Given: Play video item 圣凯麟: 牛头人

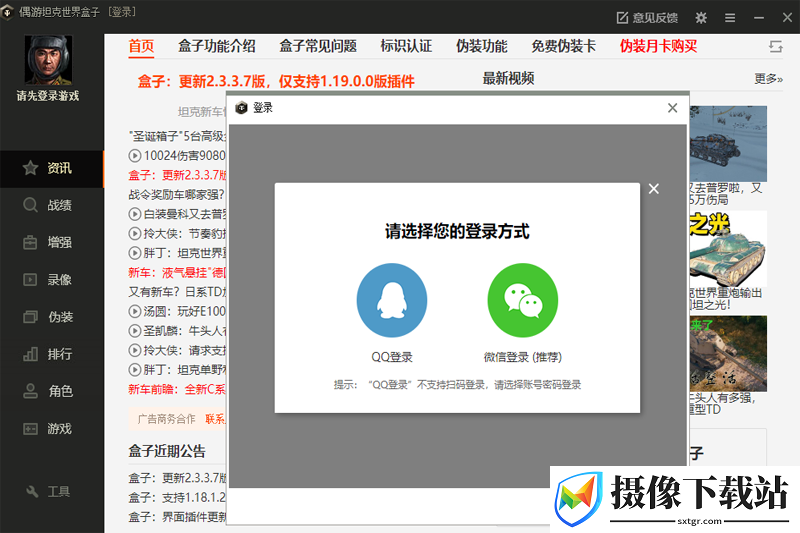Looking at the screenshot, I should pyautogui.click(x=177, y=331).
